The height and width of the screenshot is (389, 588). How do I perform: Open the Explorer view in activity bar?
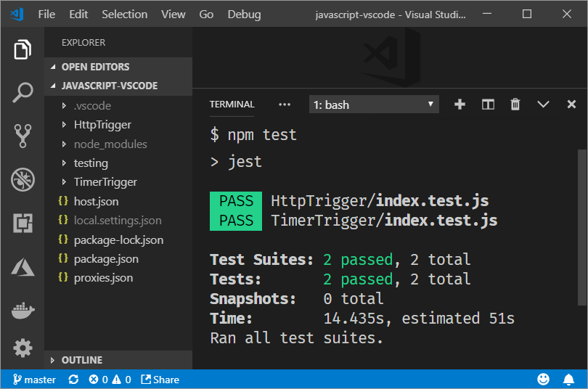pos(23,50)
